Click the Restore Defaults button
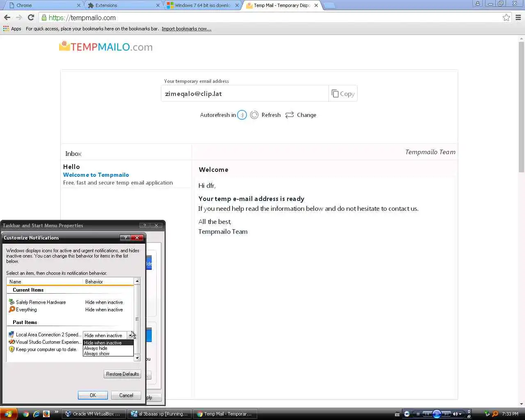The image size is (525, 420). click(122, 374)
